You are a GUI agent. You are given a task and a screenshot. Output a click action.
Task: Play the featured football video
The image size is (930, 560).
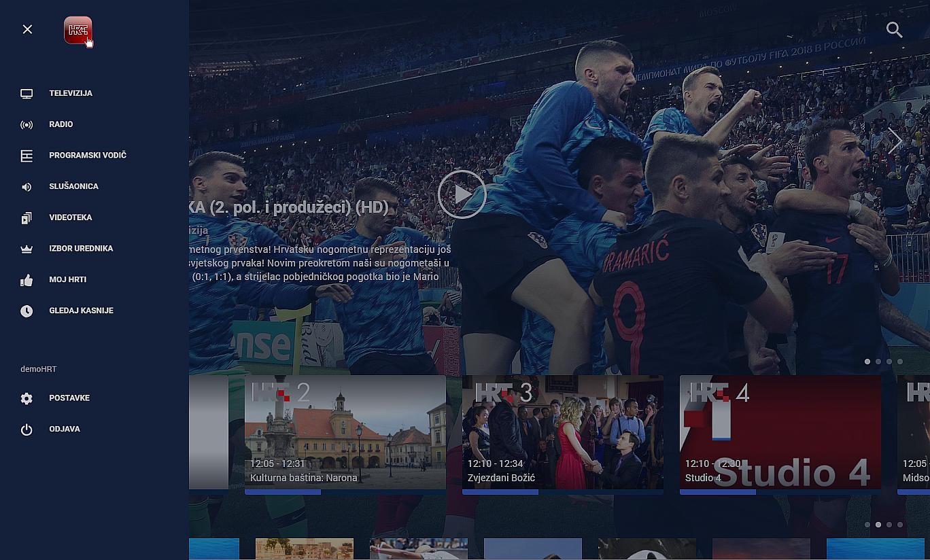(462, 194)
